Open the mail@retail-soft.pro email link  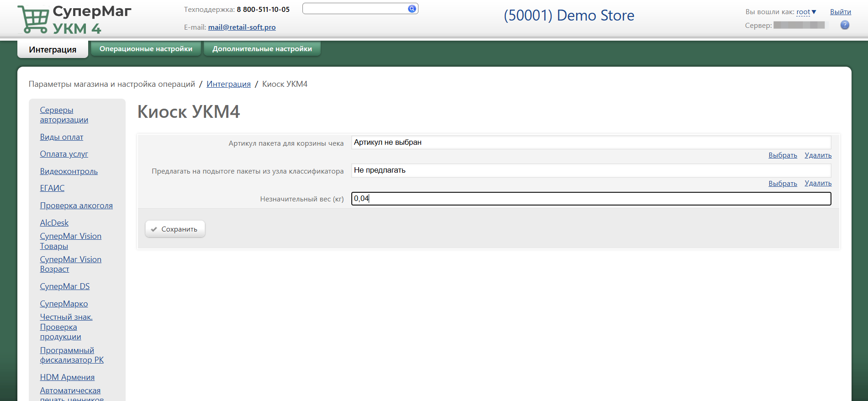242,27
